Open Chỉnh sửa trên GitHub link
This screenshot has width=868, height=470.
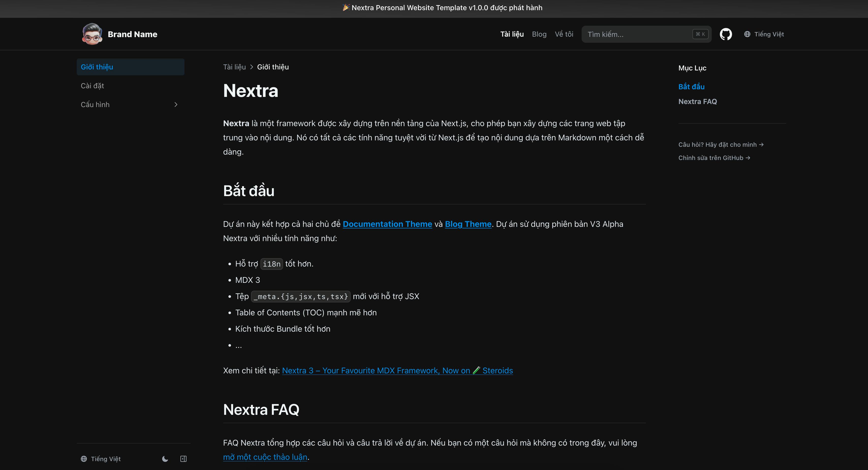(714, 158)
